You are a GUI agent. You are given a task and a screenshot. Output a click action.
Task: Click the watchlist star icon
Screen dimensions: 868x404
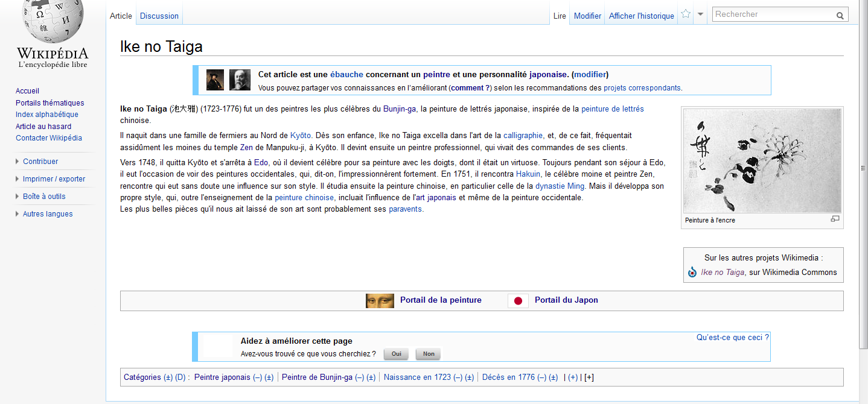click(686, 14)
